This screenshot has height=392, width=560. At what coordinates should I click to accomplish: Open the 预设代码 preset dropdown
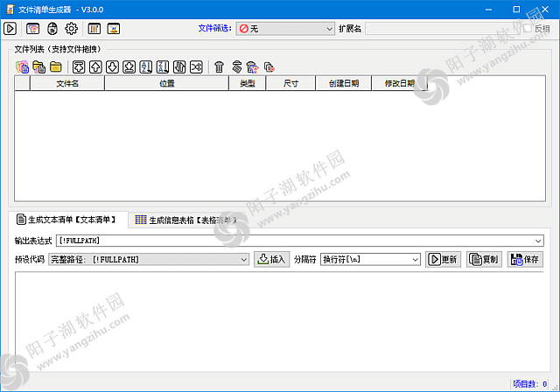pos(149,260)
